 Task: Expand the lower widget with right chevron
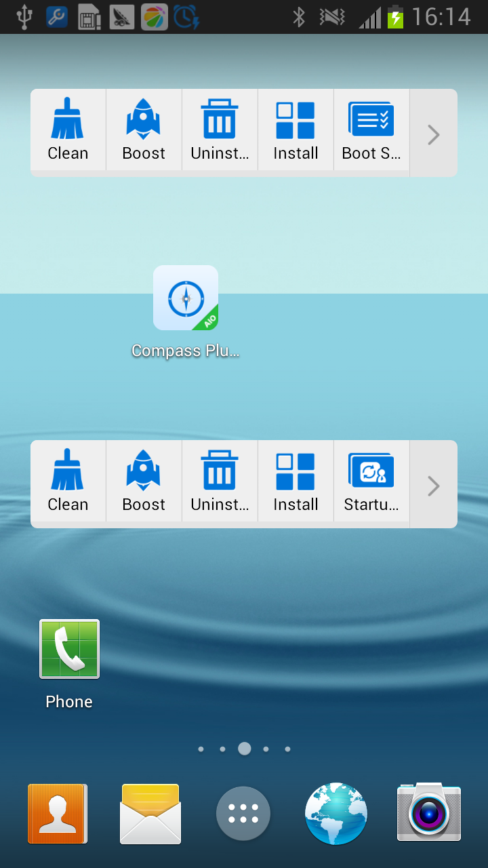pos(434,486)
